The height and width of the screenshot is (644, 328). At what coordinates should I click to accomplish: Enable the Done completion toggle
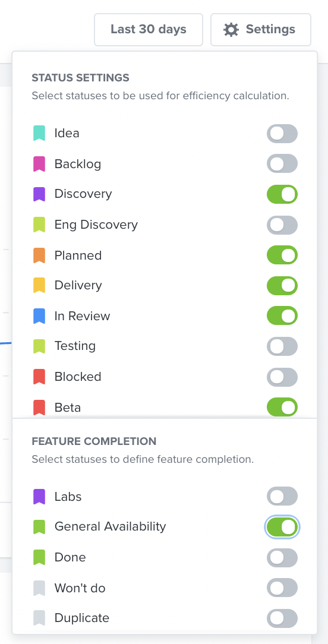[x=282, y=558]
